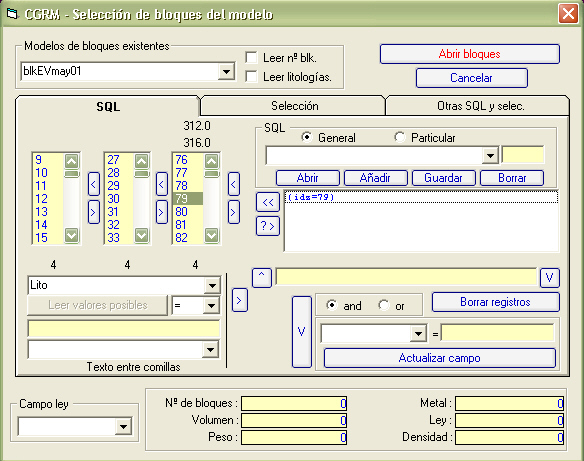Select value 79 in the third list
The height and width of the screenshot is (461, 584).
pyautogui.click(x=188, y=198)
